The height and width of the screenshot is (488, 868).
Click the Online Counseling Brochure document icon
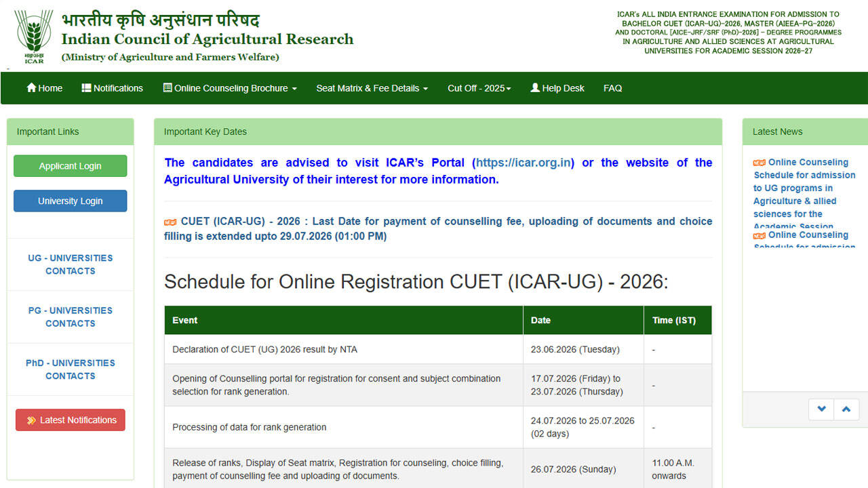167,88
